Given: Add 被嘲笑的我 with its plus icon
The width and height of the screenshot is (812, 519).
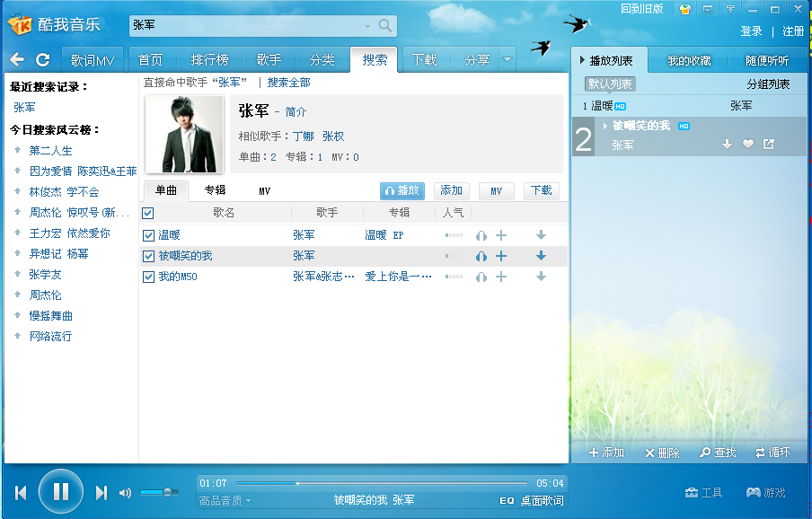Looking at the screenshot, I should coord(501,256).
